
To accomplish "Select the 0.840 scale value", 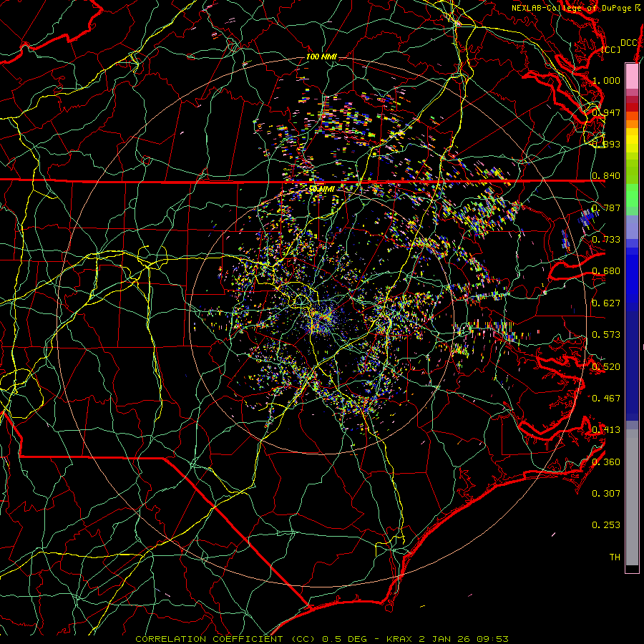I will click(x=606, y=176).
